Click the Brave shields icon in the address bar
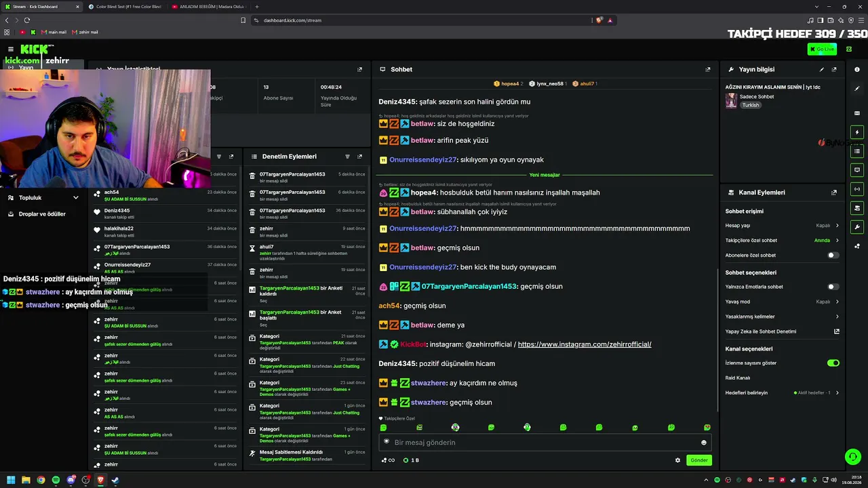Screen dimensions: 868x488 pos(599,20)
